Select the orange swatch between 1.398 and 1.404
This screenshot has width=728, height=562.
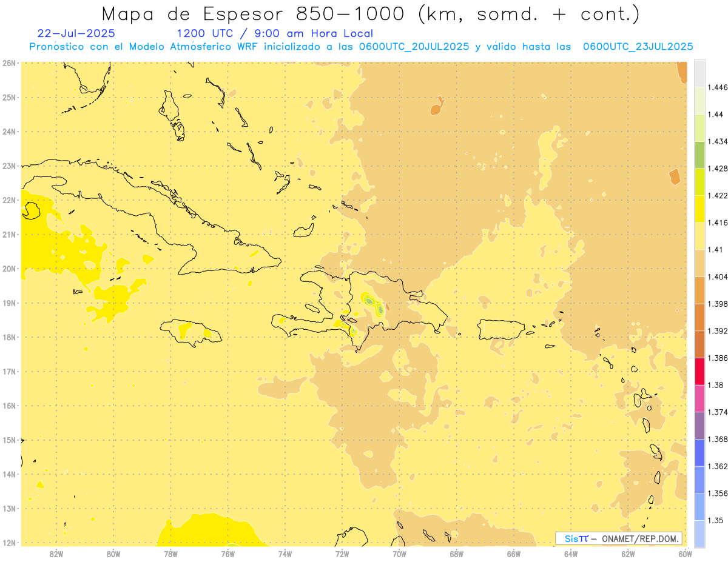coord(699,290)
